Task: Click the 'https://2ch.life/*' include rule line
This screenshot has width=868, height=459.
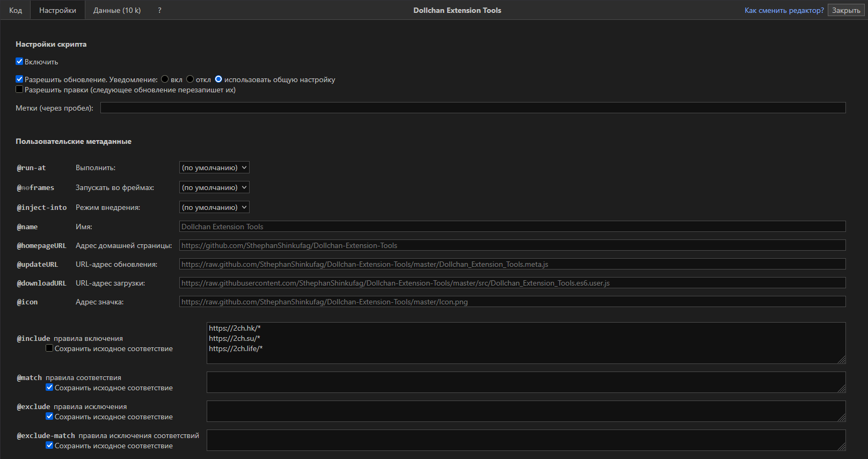Action: click(x=236, y=348)
